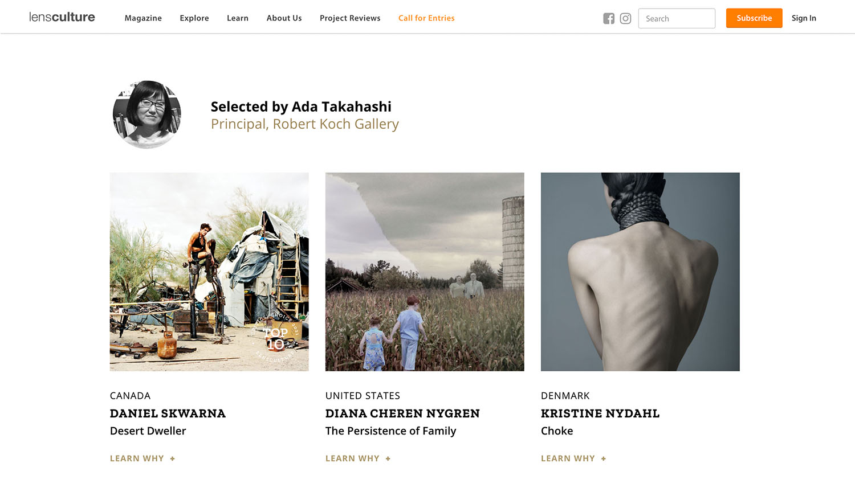Expand Learn Why under Persistence of Family
This screenshot has height=504, width=855.
pos(358,458)
